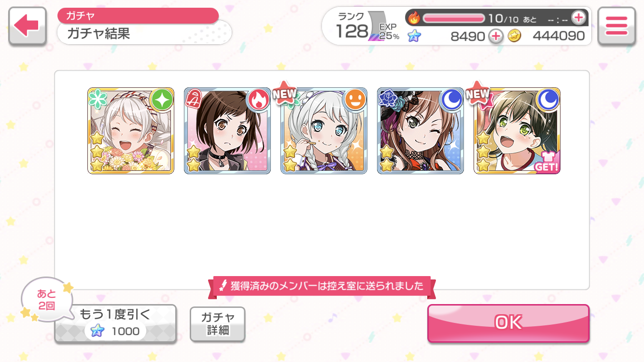
Task: Click the pink back arrow button
Action: 28,26
